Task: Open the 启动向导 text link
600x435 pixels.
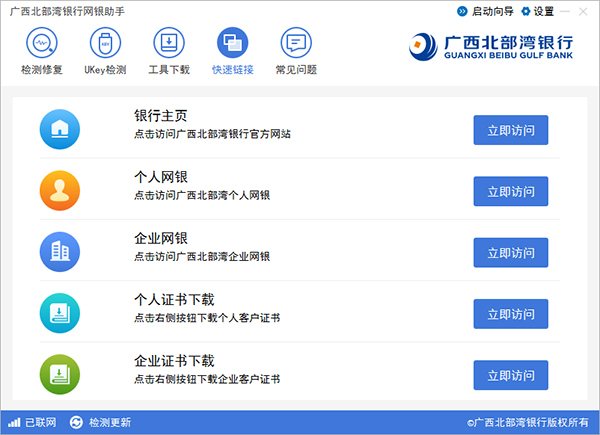Action: pos(492,11)
